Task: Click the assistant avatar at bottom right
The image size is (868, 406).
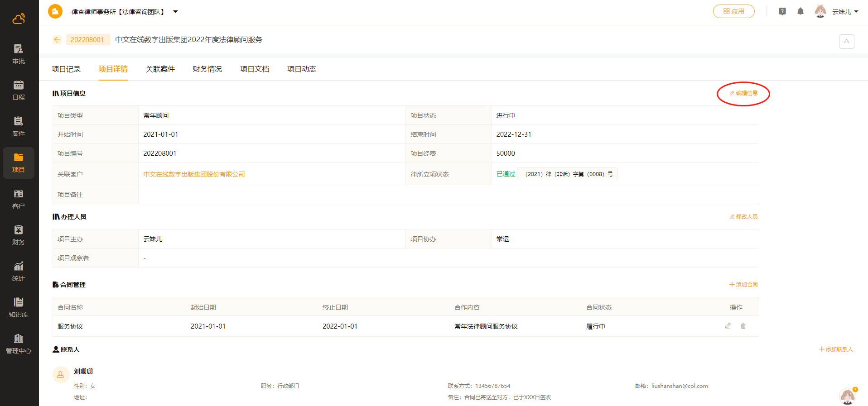Action: (x=847, y=396)
